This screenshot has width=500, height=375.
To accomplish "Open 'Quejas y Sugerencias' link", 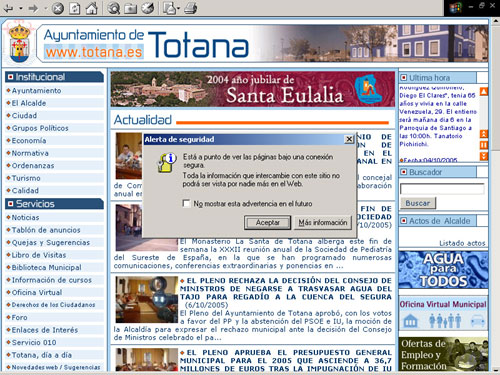I will coord(51,243).
